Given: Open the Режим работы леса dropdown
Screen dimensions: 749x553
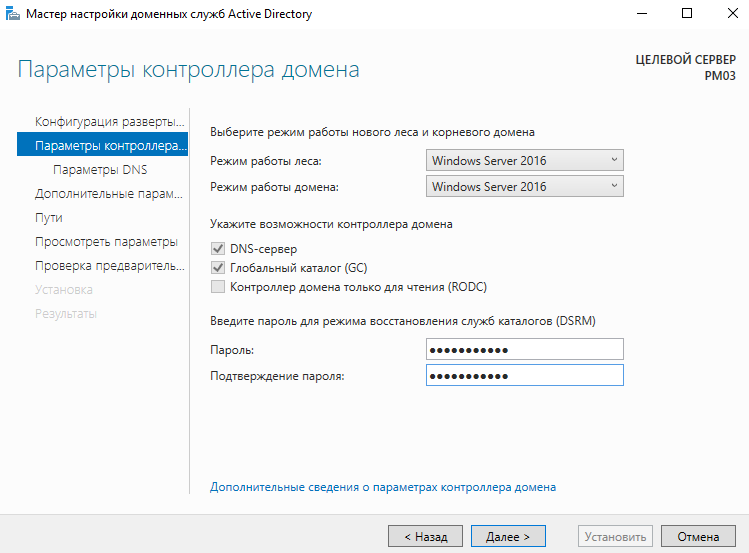Looking at the screenshot, I should click(x=524, y=160).
